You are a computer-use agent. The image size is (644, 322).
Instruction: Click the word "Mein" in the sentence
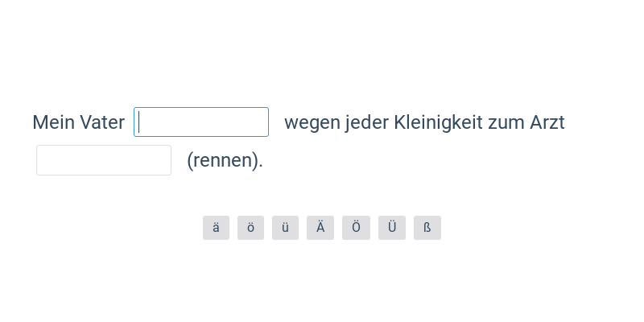[x=53, y=122]
